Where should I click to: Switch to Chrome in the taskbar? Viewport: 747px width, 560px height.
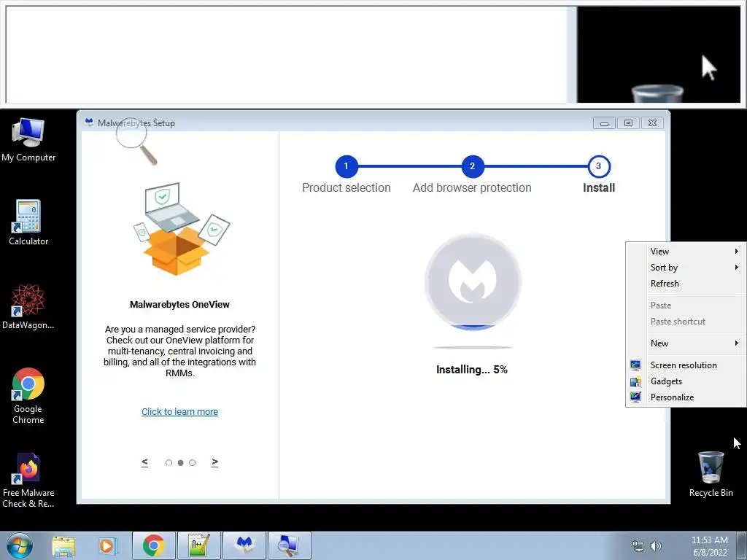click(153, 545)
